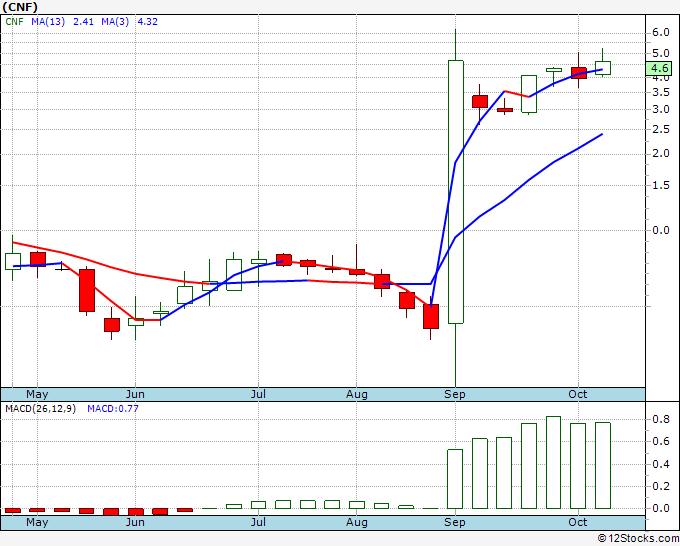Click the Oct label on MACD axis
The image size is (680, 546).
pos(578,522)
